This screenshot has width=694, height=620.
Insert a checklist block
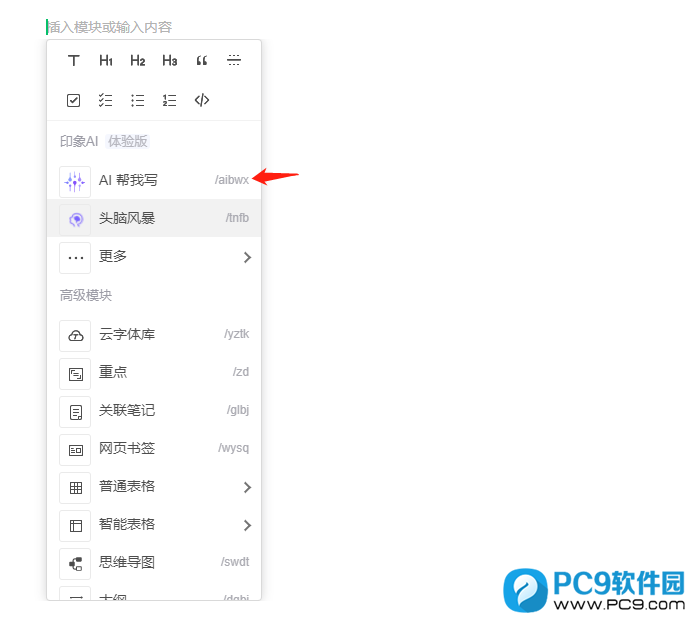point(105,100)
